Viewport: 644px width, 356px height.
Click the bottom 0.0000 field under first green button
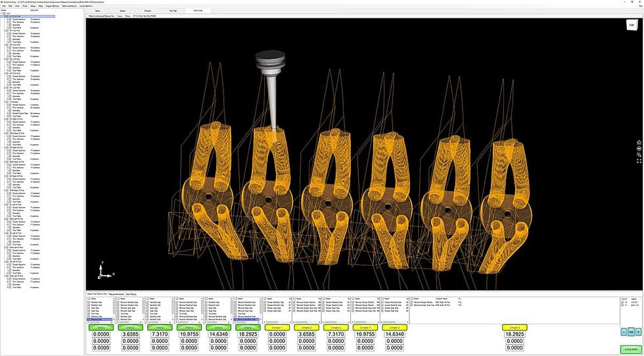tap(101, 348)
